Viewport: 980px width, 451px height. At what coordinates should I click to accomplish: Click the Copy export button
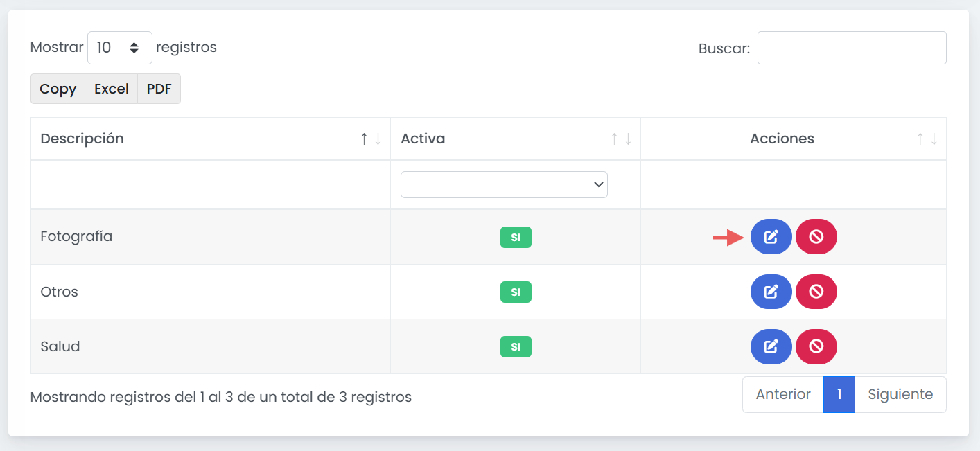[x=58, y=89]
